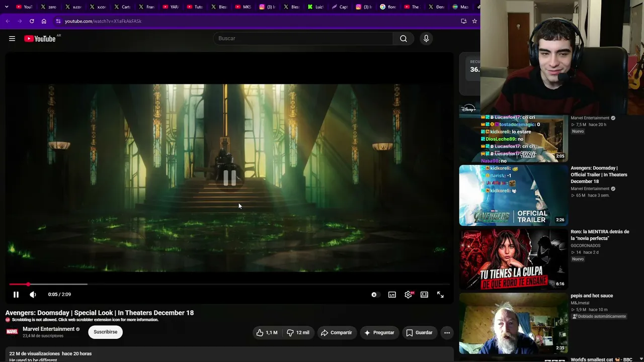This screenshot has width=644, height=362.
Task: Open the "Tu tienes la culpa" video thumbnail
Action: click(x=513, y=259)
